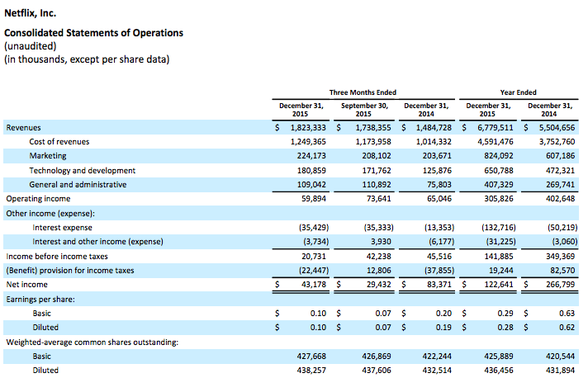
Task: Click the 'Consolidated Statements of Operations' title
Action: click(93, 33)
